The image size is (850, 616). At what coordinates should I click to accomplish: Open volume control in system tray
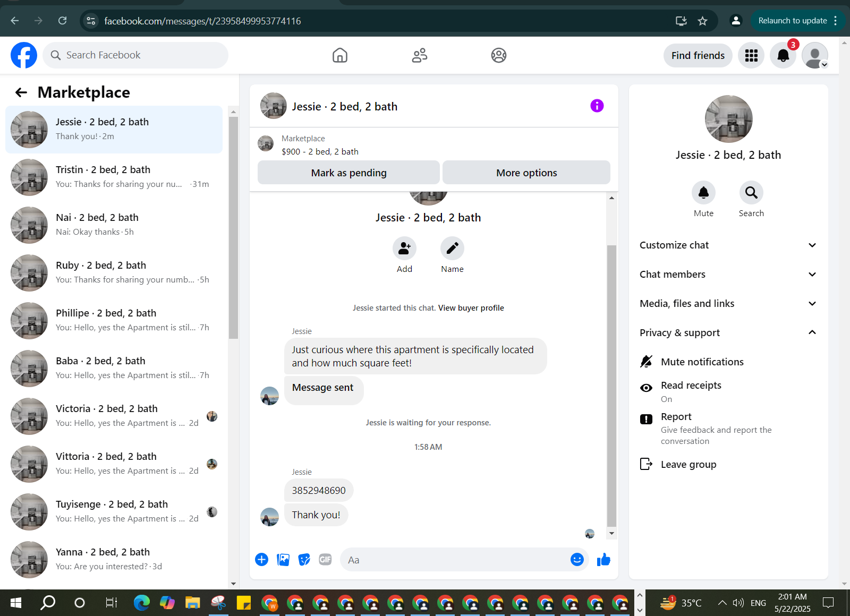738,603
